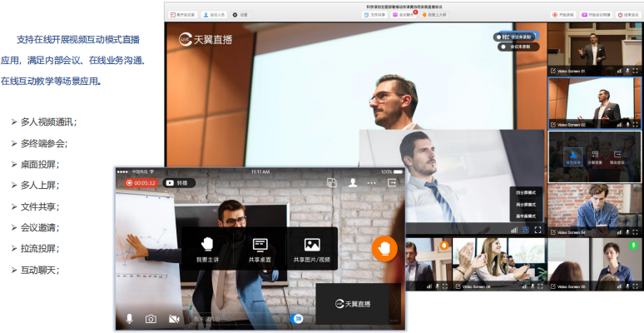Open 设置 settings in top toolbar
The height and width of the screenshot is (333, 644).
pyautogui.click(x=240, y=14)
